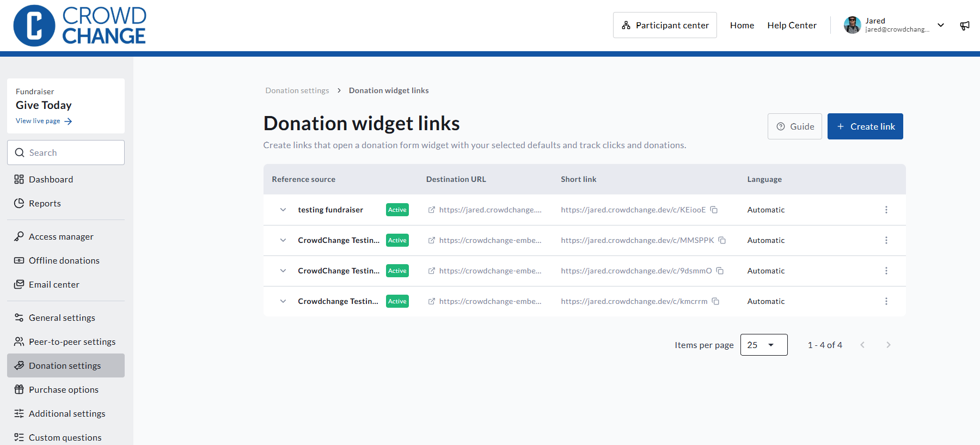Click Jared's profile avatar

[x=852, y=25]
